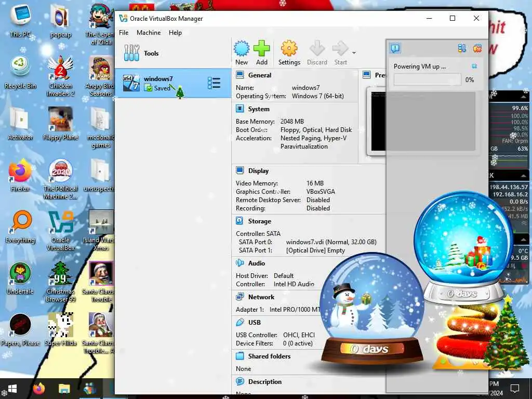The height and width of the screenshot is (399, 532).
Task: Click the Optical Drive Empty entry
Action: (x=315, y=250)
